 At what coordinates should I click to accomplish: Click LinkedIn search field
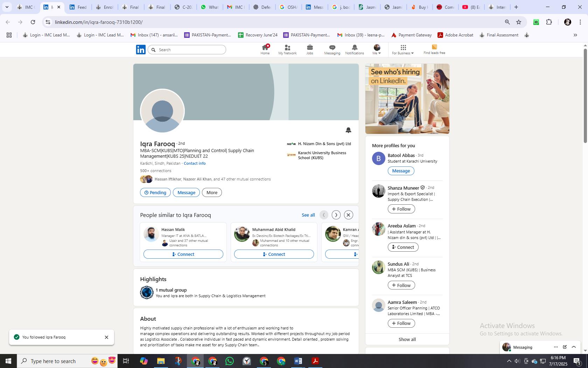187,50
